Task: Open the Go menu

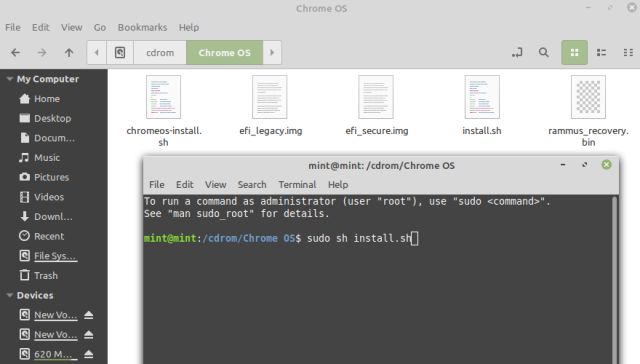Action: 100,27
